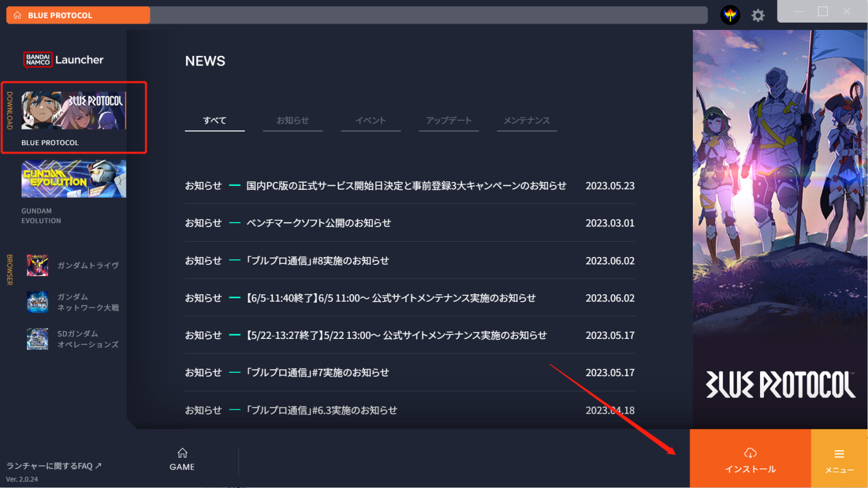Open the Gundam Tribe browser game icon
Viewport: 868px width, 488px height.
point(37,265)
